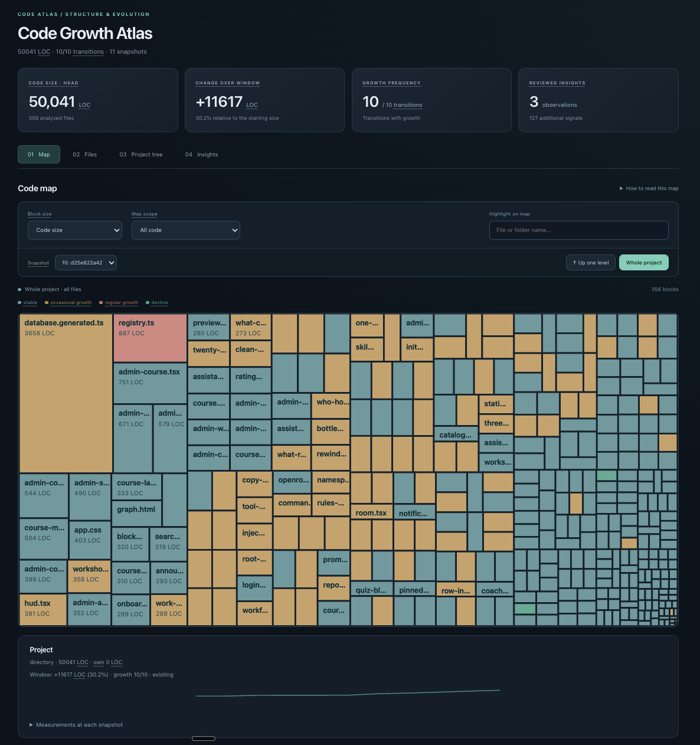
Task: Select the preview 280 LOC block
Action: [209, 327]
